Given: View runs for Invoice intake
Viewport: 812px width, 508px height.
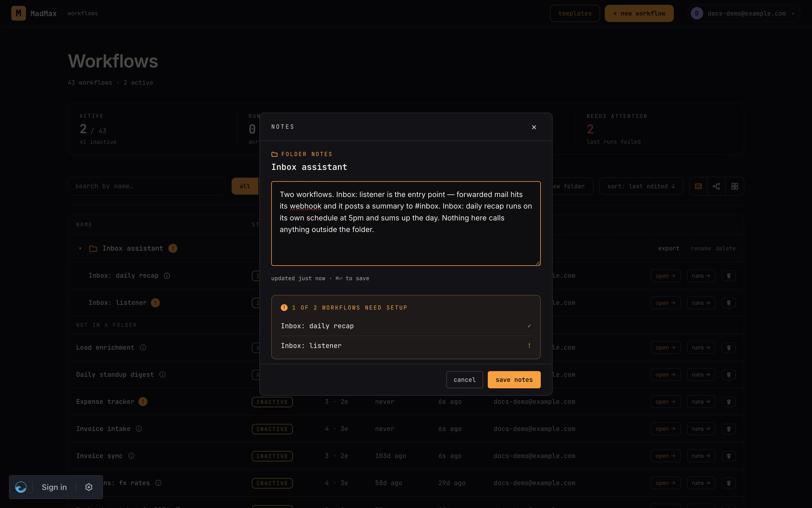Looking at the screenshot, I should pos(701,429).
